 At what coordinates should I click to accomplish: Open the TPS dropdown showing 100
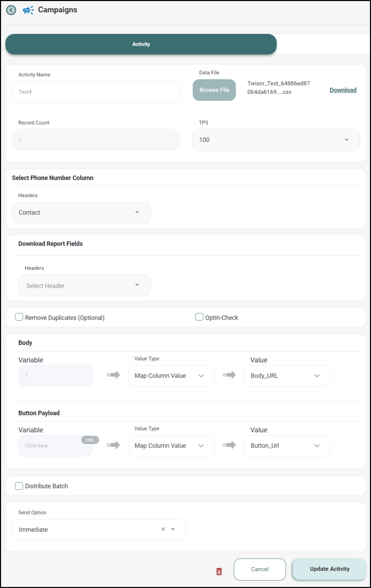276,140
